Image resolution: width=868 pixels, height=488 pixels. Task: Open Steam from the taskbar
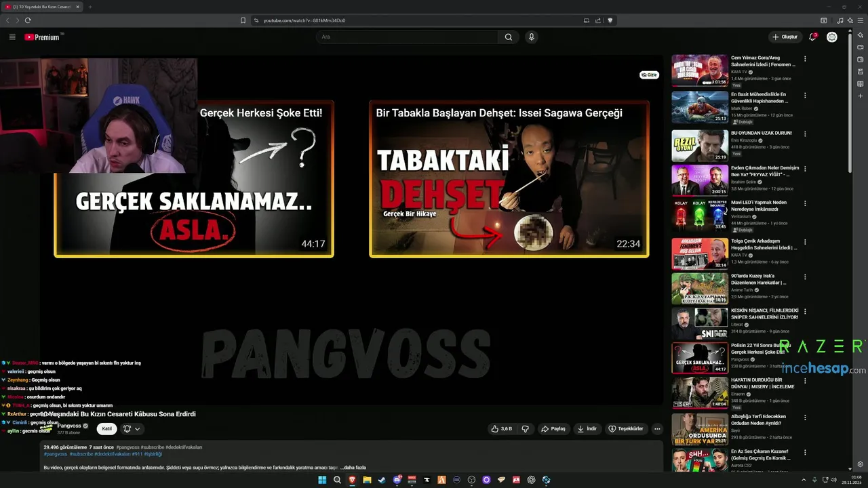[382, 480]
